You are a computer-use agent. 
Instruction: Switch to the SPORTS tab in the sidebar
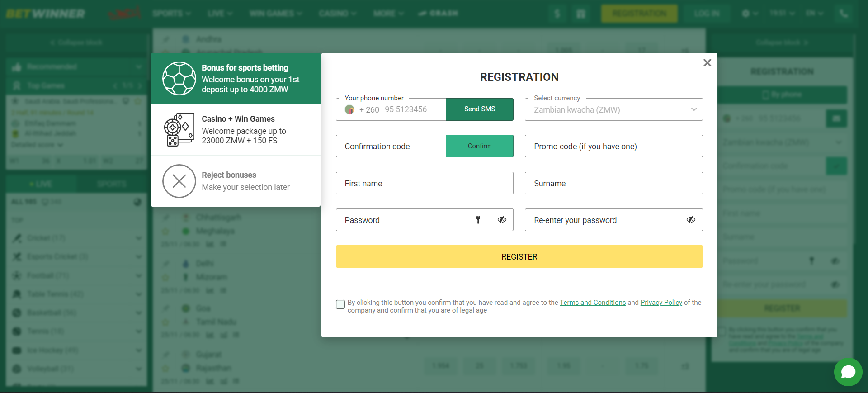(112, 184)
